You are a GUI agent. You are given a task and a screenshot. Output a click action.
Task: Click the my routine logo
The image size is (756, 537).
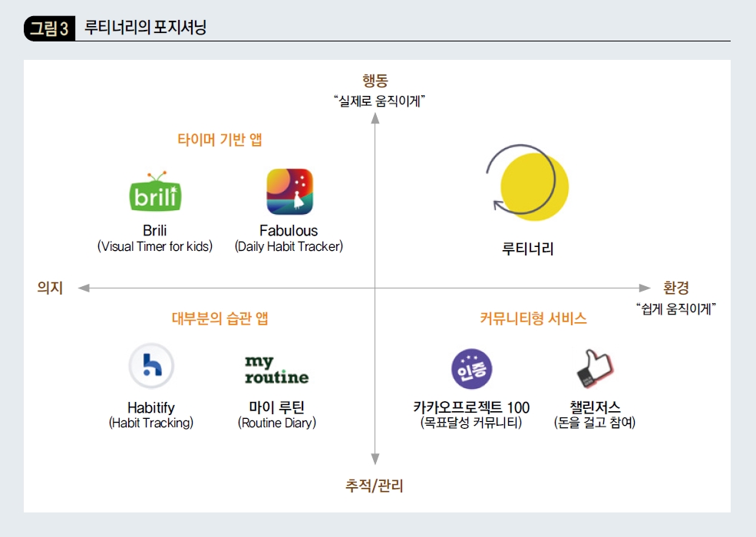pyautogui.click(x=277, y=370)
